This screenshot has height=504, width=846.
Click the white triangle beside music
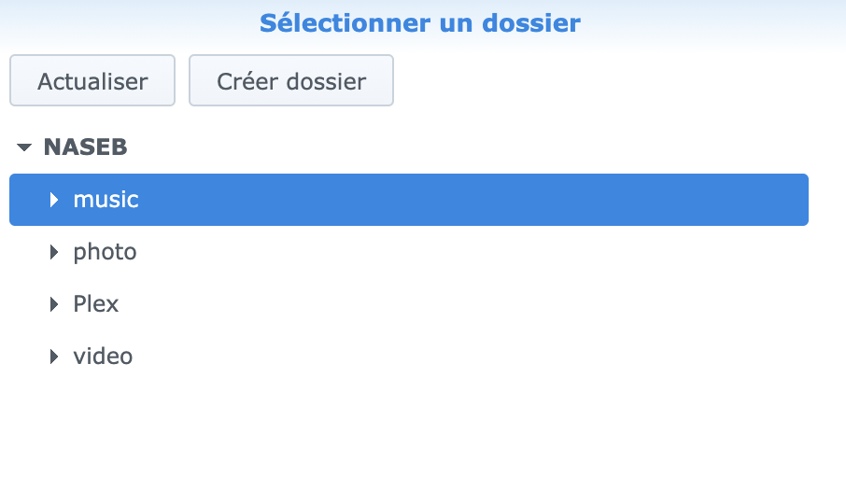(54, 200)
